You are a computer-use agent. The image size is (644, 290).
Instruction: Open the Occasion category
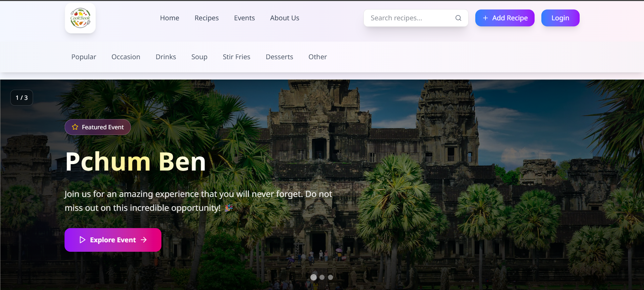click(x=126, y=57)
